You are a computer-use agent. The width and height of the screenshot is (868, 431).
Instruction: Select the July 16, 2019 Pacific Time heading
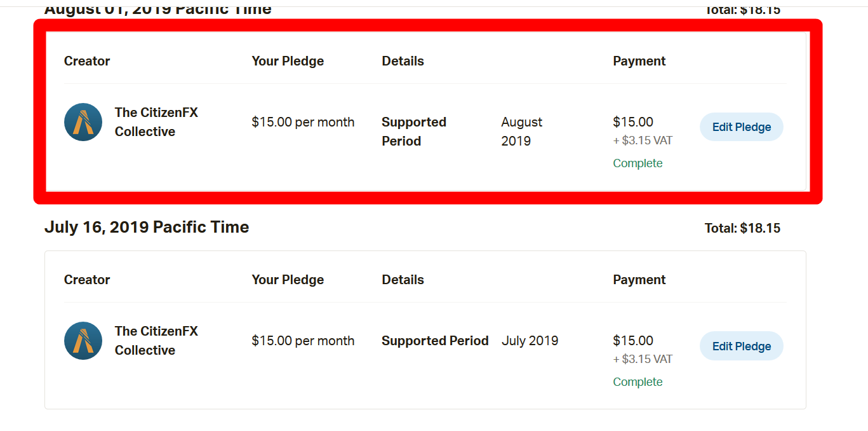[147, 228]
